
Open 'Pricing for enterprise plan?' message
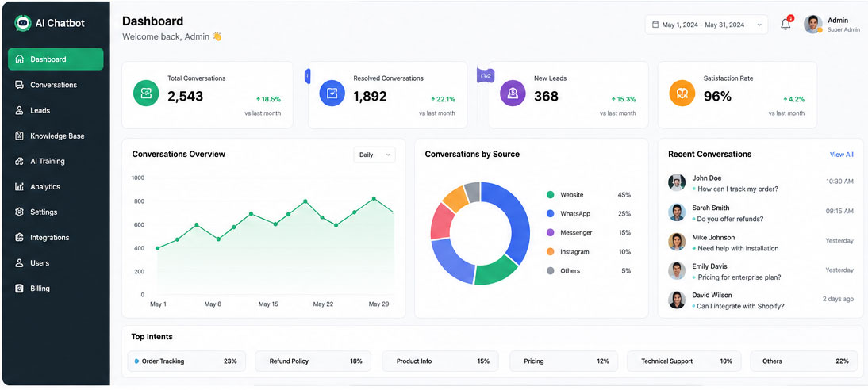pyautogui.click(x=739, y=277)
